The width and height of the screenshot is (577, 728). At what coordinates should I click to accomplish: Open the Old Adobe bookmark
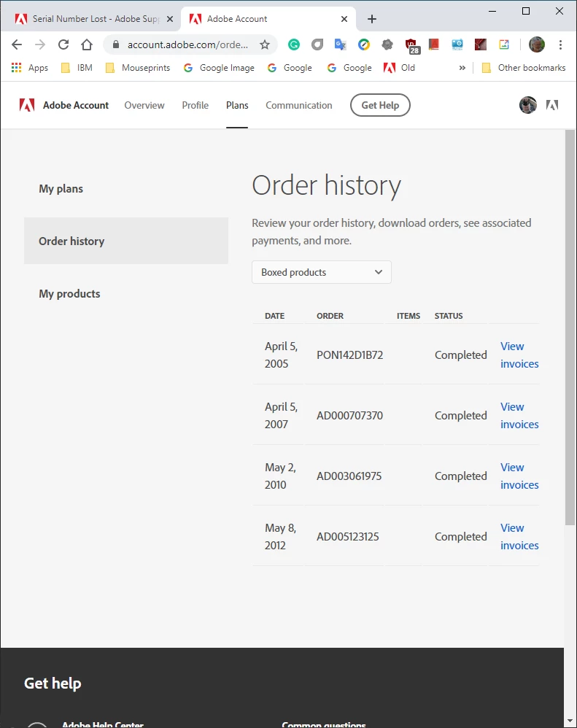(399, 68)
